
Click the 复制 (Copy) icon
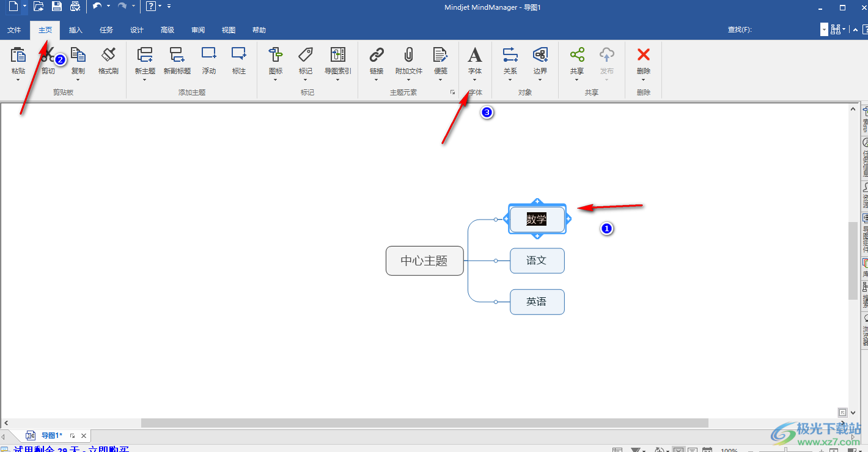tap(78, 55)
